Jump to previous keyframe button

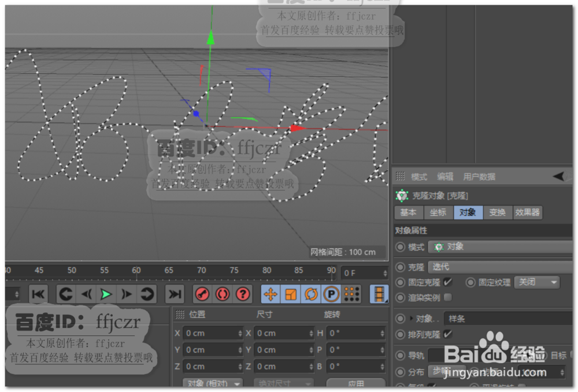click(66, 294)
